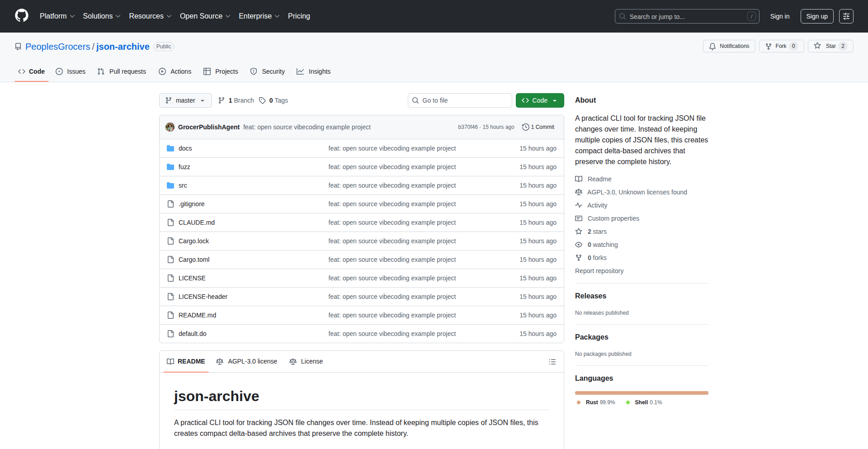Viewport: 868px width, 449px height.
Task: Click the bell icon in Notifications
Action: [712, 46]
